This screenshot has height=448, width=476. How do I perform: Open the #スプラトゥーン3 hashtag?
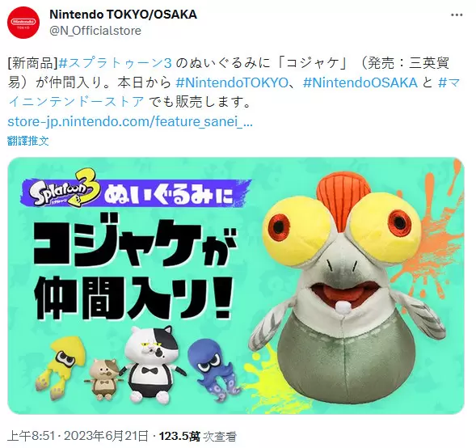[115, 63]
